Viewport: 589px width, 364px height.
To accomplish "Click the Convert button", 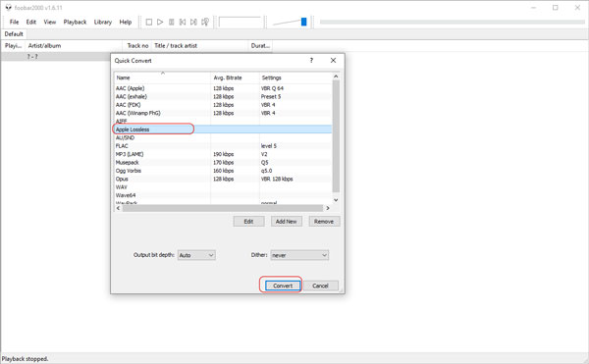I will click(x=283, y=286).
